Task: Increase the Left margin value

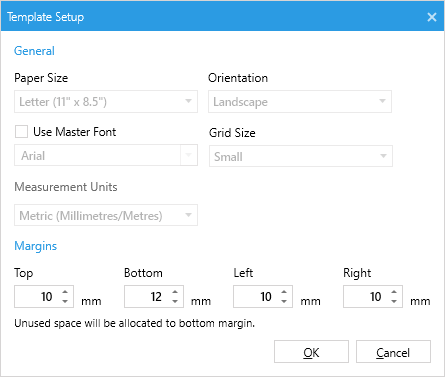Action: coord(284,292)
